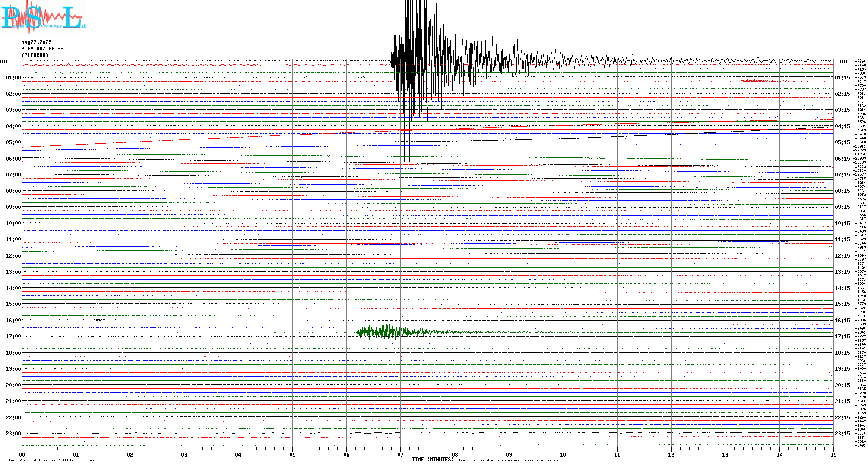This screenshot has height=466, width=868.
Task: Click the 01:00 hour label
Action: (x=13, y=78)
